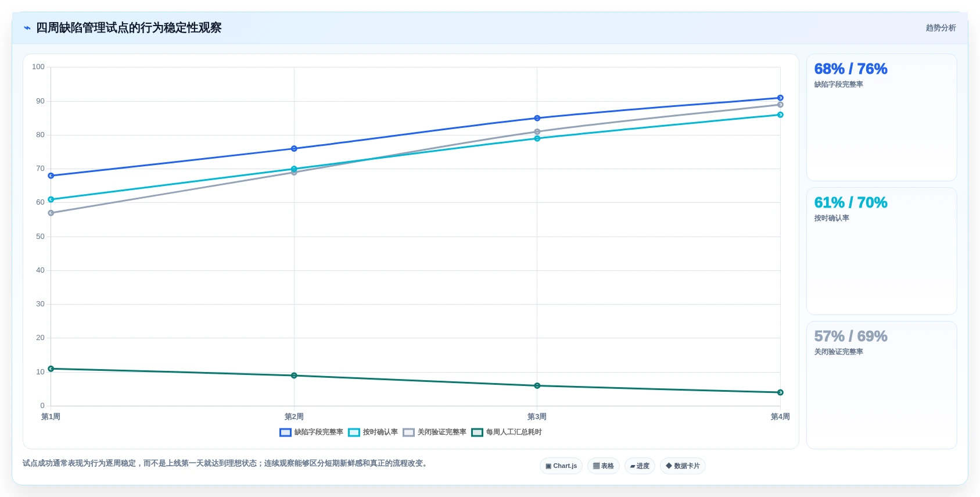Click the lightning icon beside the title

pos(27,28)
